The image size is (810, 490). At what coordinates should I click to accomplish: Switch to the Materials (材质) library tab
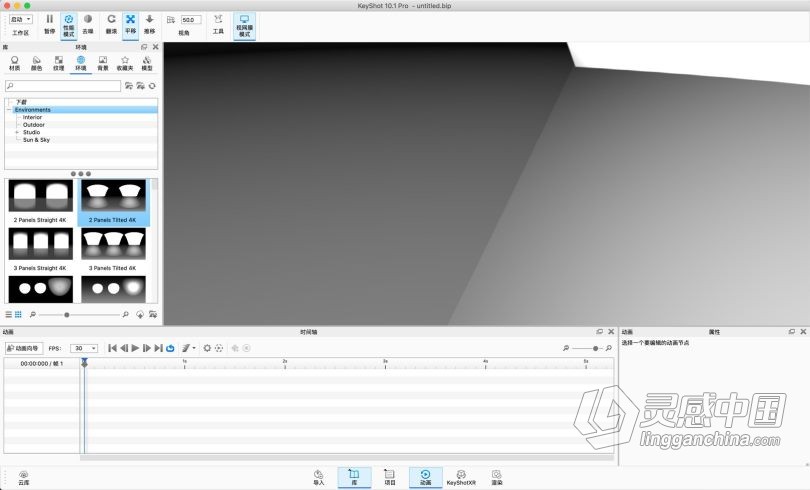14,64
